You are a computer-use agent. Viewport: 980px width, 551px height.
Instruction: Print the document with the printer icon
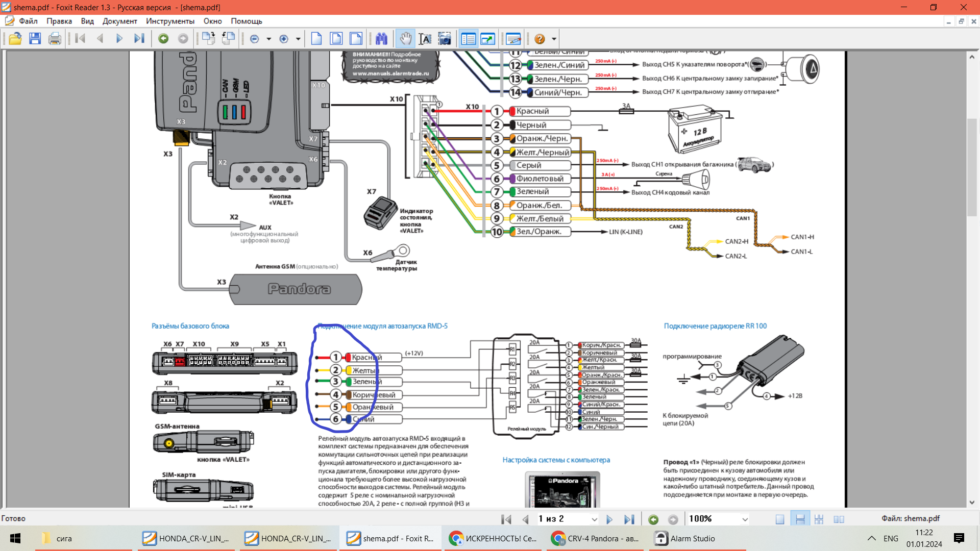[x=55, y=39]
